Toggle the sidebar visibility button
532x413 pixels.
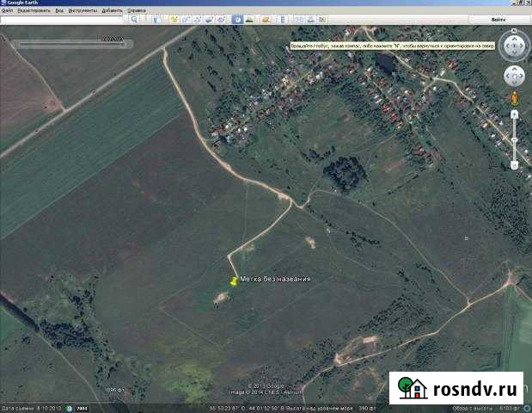pyautogui.click(x=160, y=18)
